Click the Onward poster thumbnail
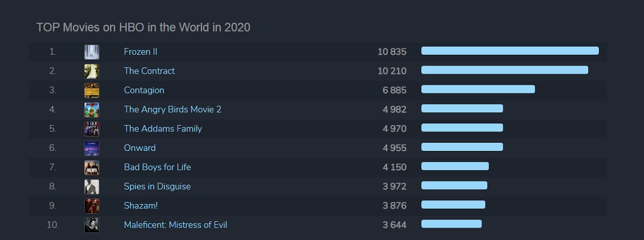Image resolution: width=644 pixels, height=240 pixels. [91, 148]
